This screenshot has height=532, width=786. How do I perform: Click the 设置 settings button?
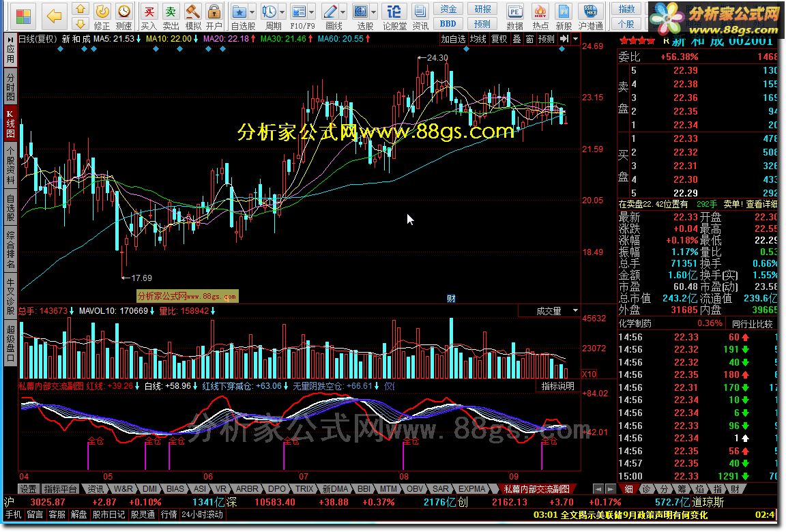[28, 489]
